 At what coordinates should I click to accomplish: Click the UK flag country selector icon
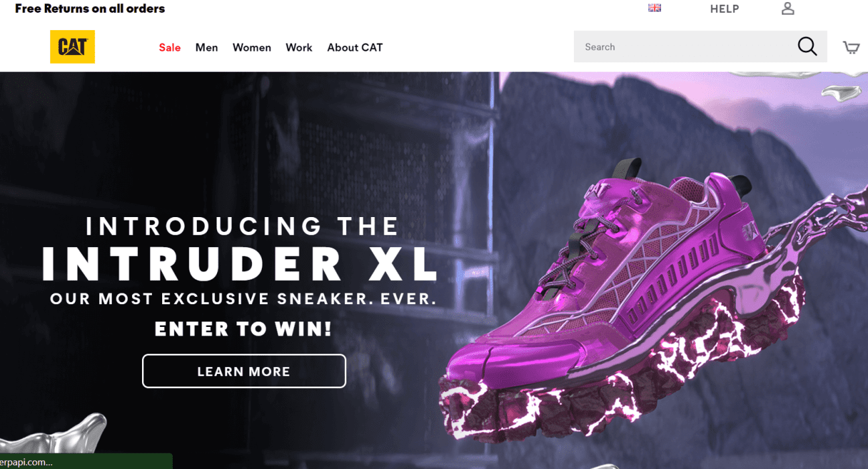[x=654, y=8]
